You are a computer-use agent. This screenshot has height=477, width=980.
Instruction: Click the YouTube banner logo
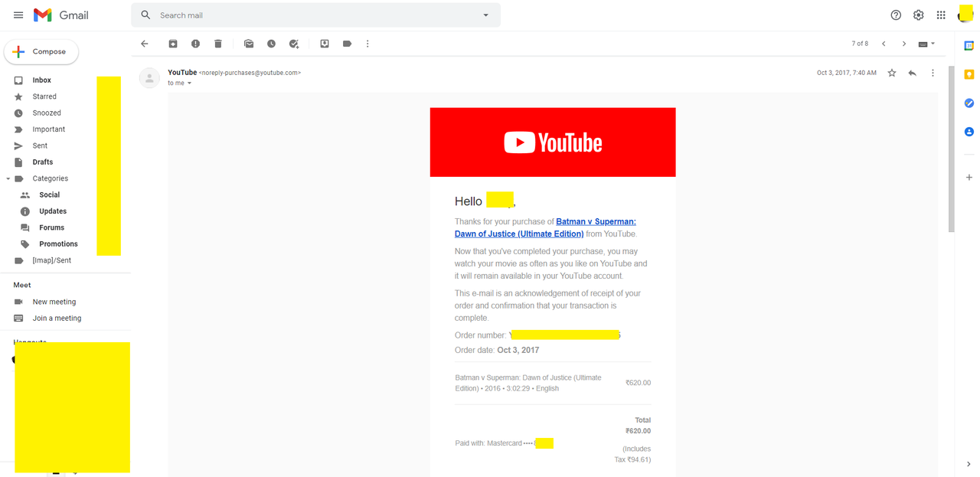coord(553,142)
